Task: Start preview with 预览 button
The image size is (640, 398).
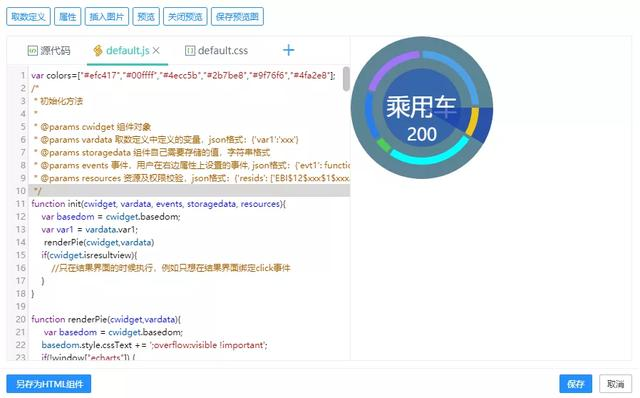Action: coord(146,17)
